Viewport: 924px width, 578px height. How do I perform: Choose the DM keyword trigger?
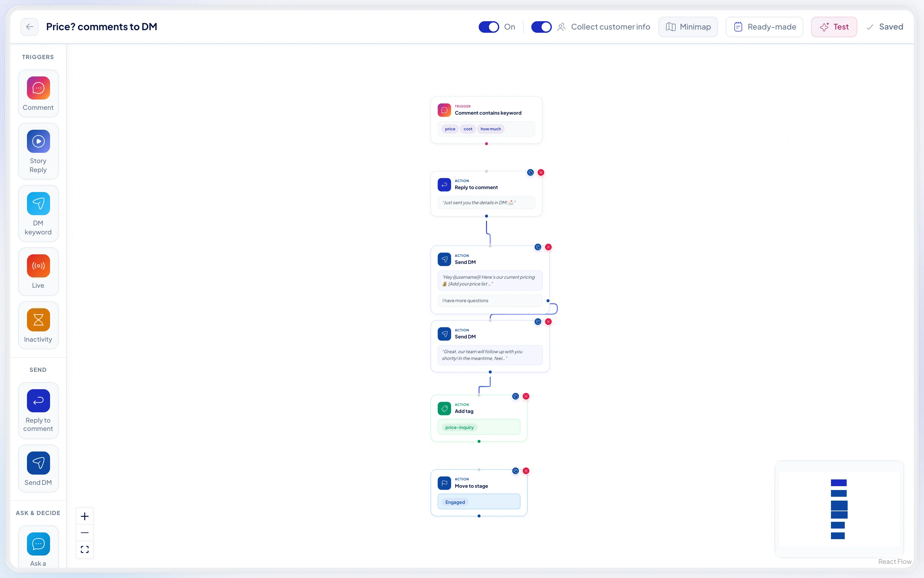pos(38,214)
